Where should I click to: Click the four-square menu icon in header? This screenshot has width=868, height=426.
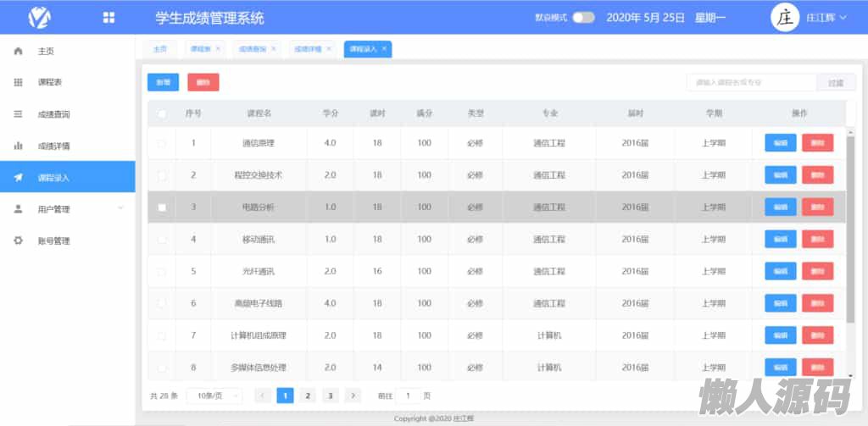[108, 18]
